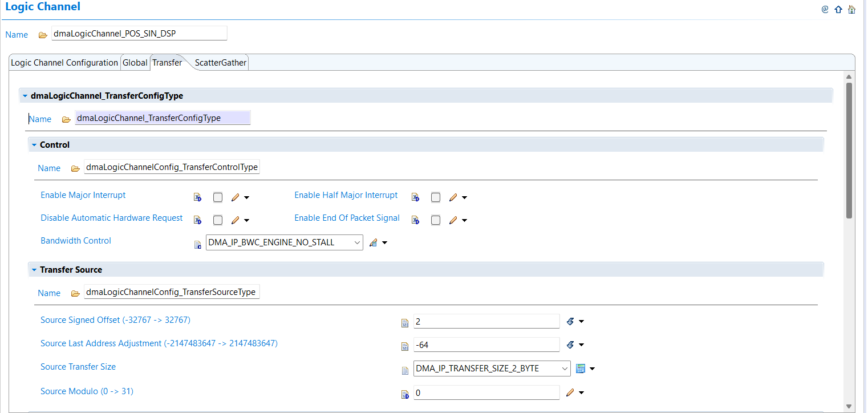Click the Enable End Of Packet Signal link

pos(347,217)
